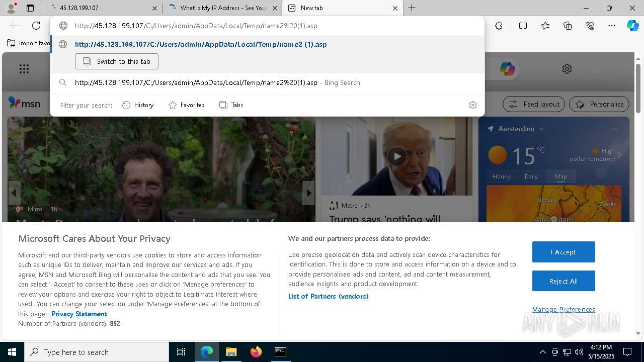
Task: Open the tab actions menu icon
Action: click(x=30, y=8)
